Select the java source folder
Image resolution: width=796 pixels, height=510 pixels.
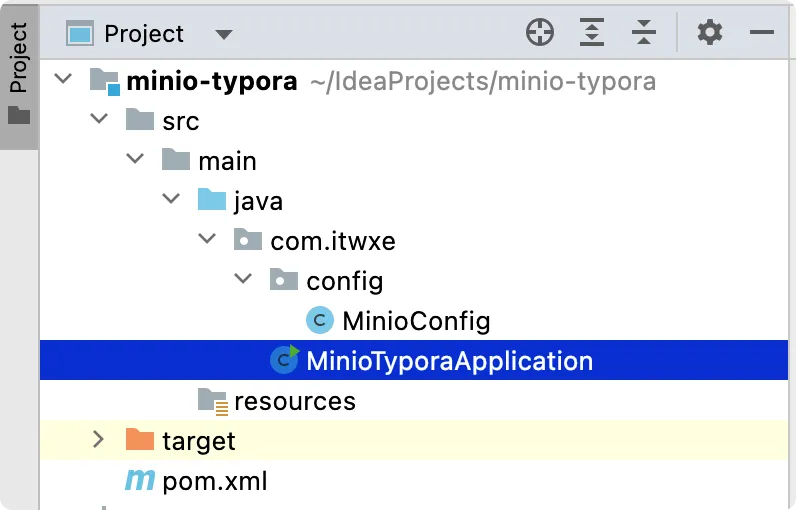[258, 201]
